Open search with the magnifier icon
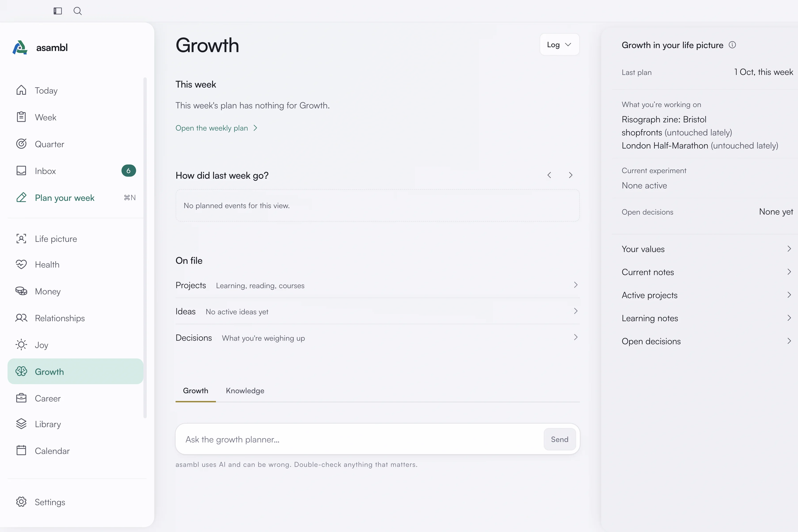The height and width of the screenshot is (532, 798). (x=78, y=11)
